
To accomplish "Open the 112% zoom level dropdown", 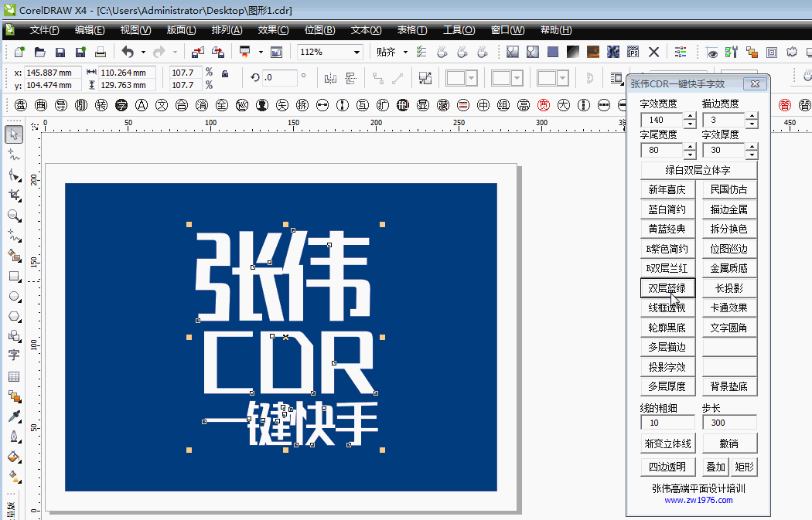I will pyautogui.click(x=357, y=53).
